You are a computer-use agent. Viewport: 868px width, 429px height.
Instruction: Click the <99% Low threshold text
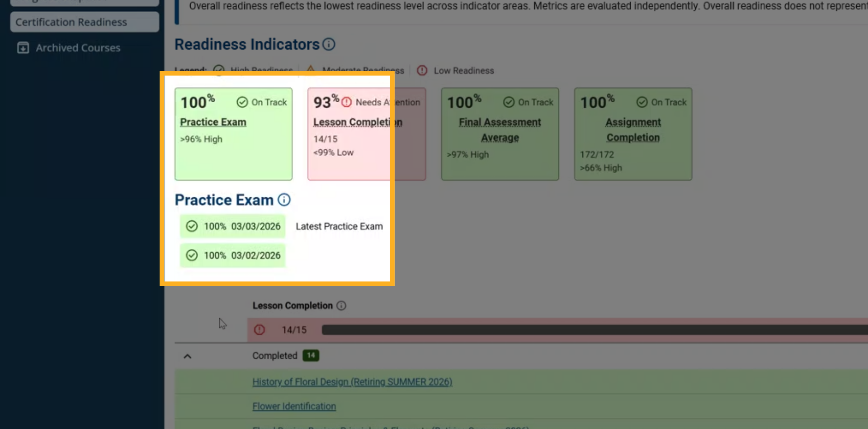click(x=334, y=153)
